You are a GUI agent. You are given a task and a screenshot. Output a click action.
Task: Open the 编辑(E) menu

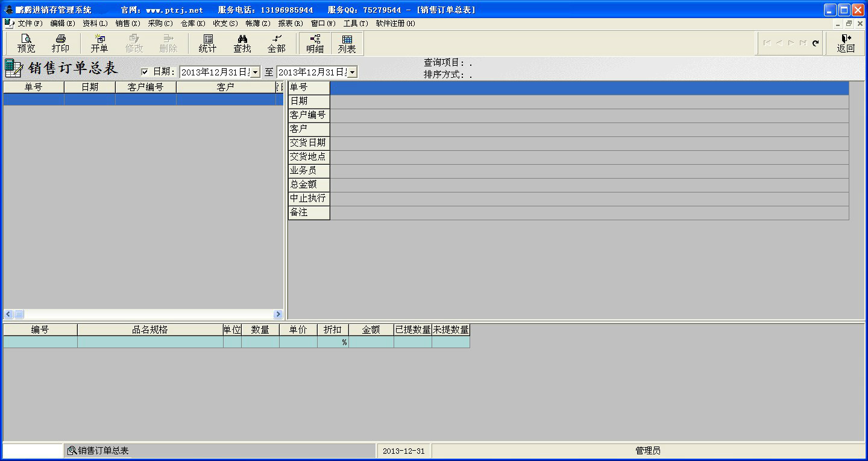(63, 24)
